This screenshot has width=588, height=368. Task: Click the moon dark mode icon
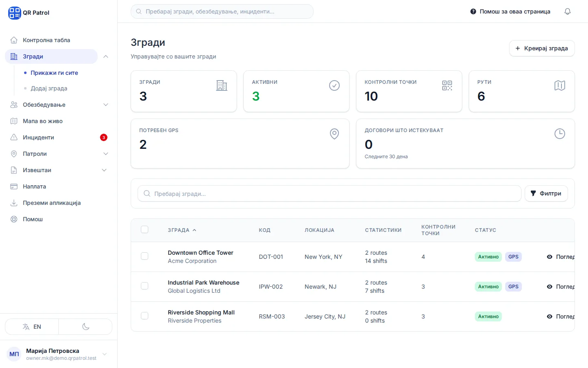point(86,327)
